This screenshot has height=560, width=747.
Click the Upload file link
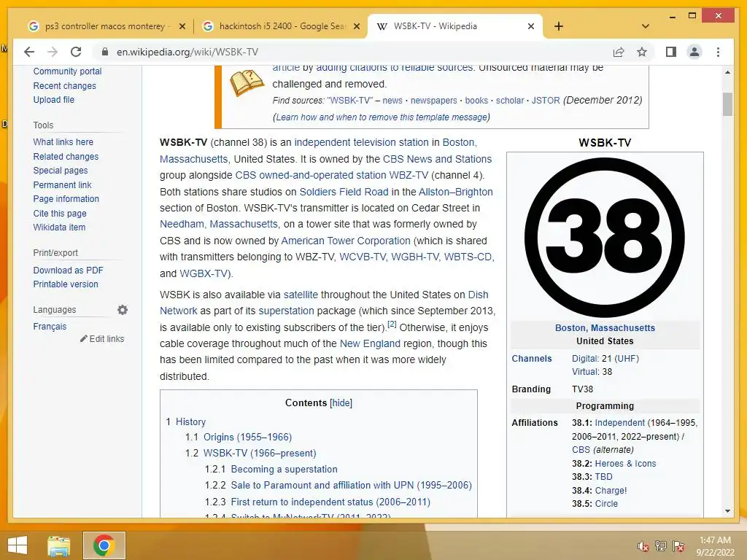(54, 99)
